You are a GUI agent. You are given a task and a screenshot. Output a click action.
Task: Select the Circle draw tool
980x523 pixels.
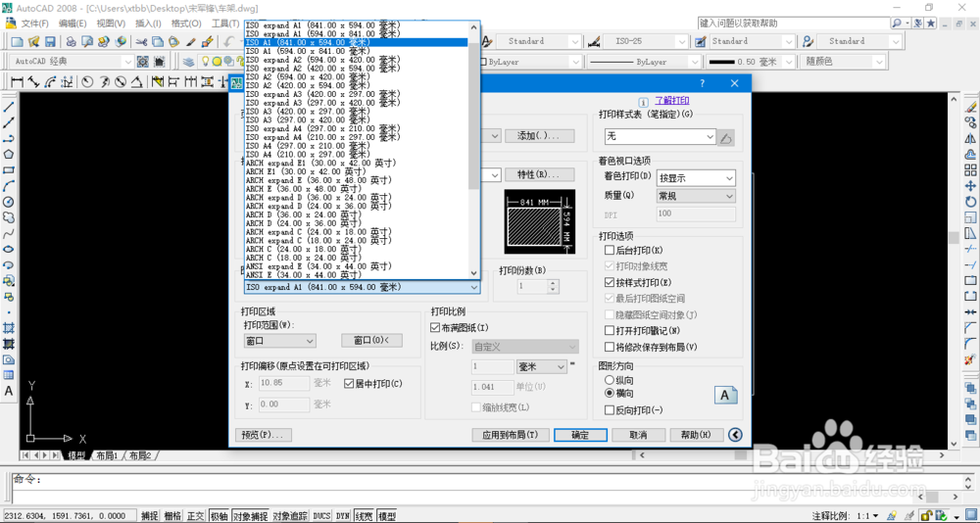[9, 202]
